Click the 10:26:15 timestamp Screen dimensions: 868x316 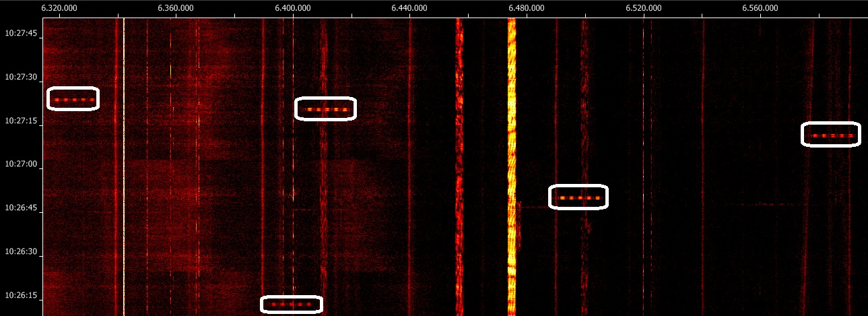[20, 296]
